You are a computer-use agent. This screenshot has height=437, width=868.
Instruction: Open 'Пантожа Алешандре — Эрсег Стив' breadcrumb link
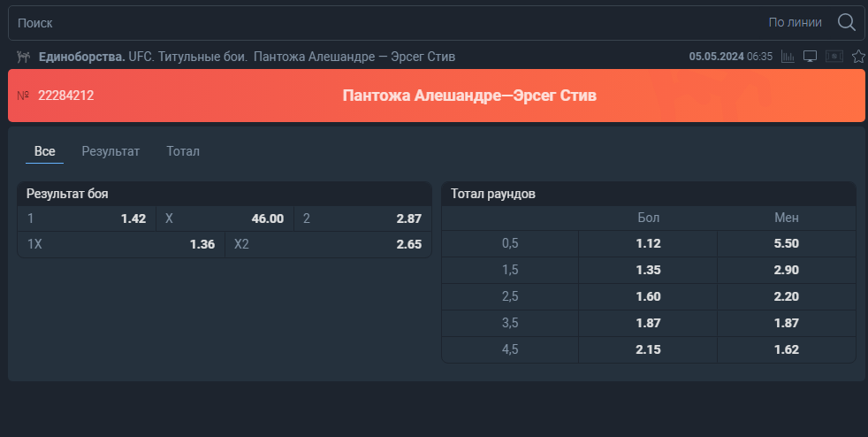pos(354,57)
